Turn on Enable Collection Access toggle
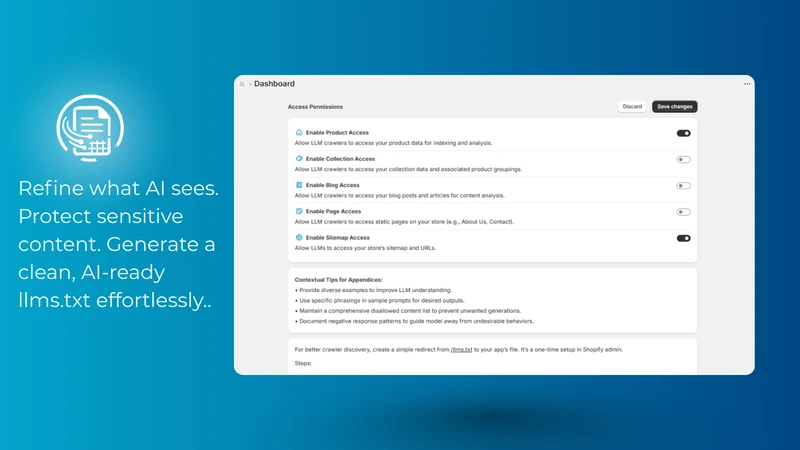Image resolution: width=800 pixels, height=450 pixels. (x=683, y=160)
